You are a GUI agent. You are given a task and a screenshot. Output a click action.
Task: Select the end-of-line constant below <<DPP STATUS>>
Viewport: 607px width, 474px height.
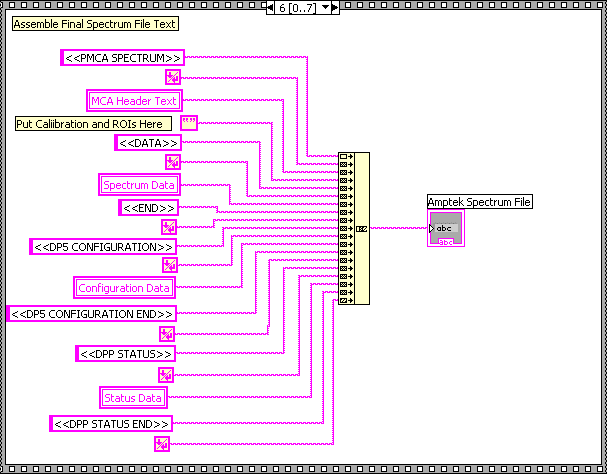coord(167,374)
